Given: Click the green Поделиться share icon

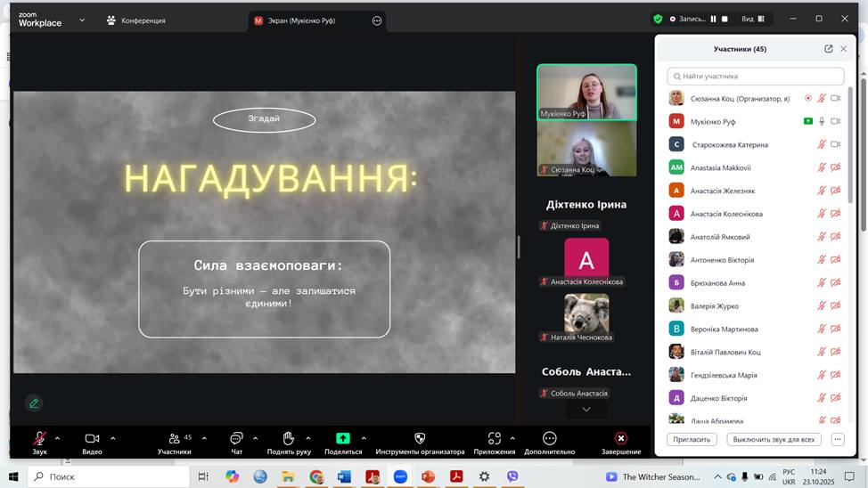Looking at the screenshot, I should click(x=342, y=438).
